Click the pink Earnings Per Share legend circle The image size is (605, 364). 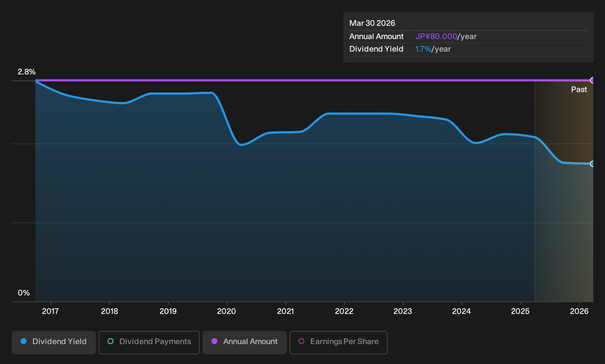(x=301, y=342)
